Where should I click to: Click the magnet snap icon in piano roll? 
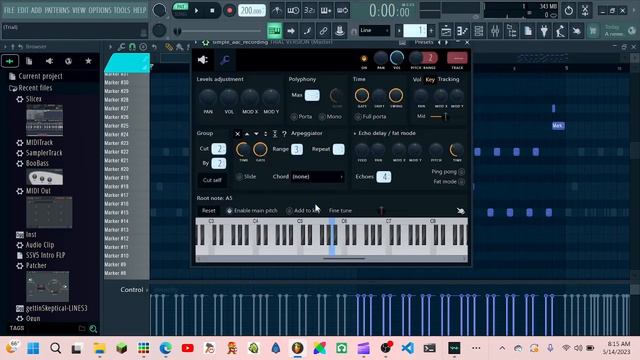[x=132, y=47]
